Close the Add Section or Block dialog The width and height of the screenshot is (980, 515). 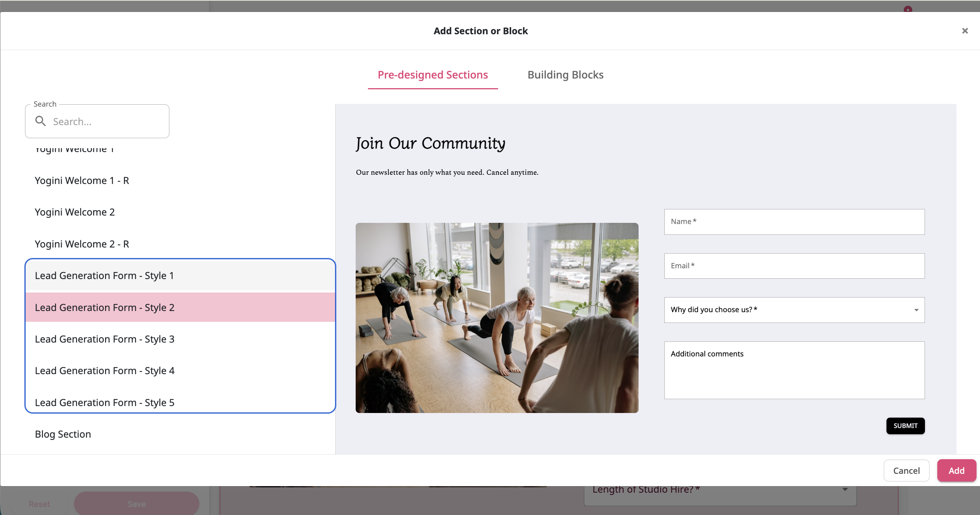(965, 30)
